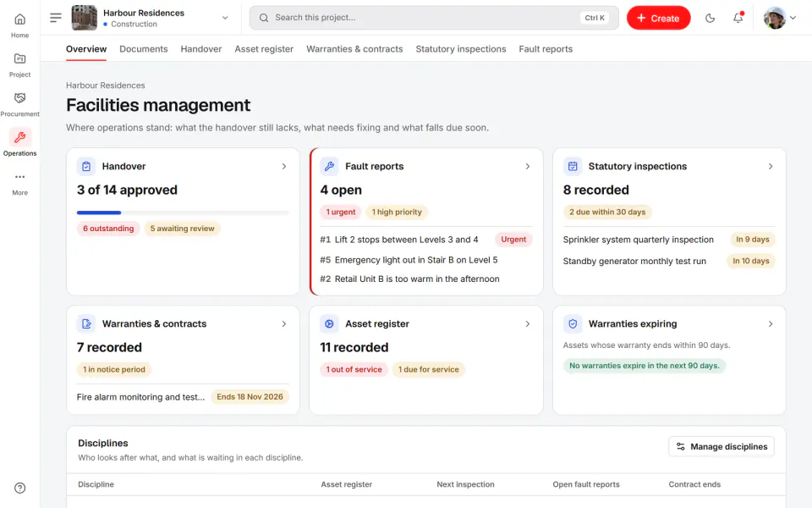Click the 2 due within 30 days badge
The height and width of the screenshot is (508, 812).
[x=607, y=212]
